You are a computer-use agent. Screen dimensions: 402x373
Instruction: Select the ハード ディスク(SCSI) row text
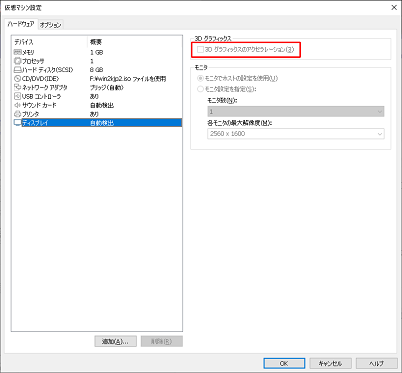pos(47,70)
